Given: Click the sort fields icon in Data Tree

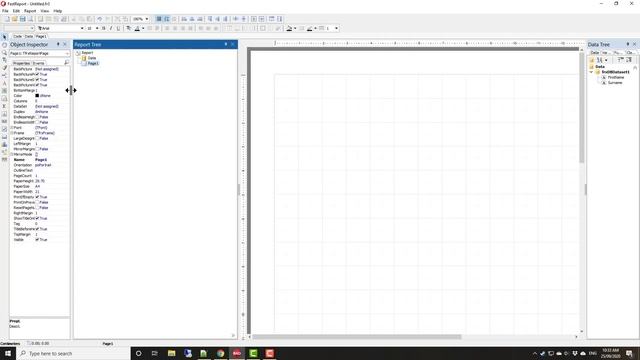Looking at the screenshot, I should pos(600,60).
